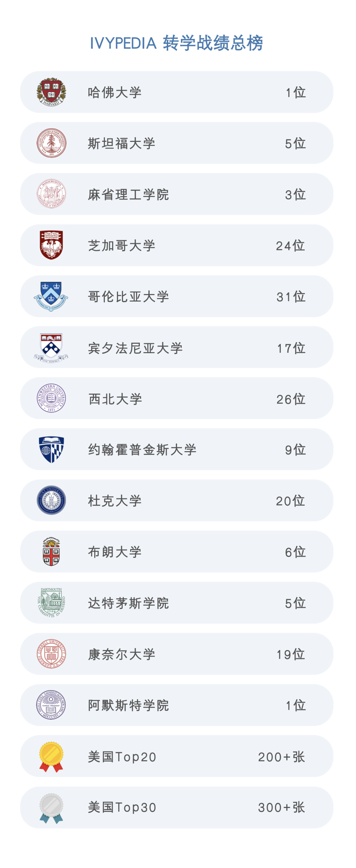Click the Harvard crest logo
Viewport: 356px width, 868px height.
tap(51, 92)
